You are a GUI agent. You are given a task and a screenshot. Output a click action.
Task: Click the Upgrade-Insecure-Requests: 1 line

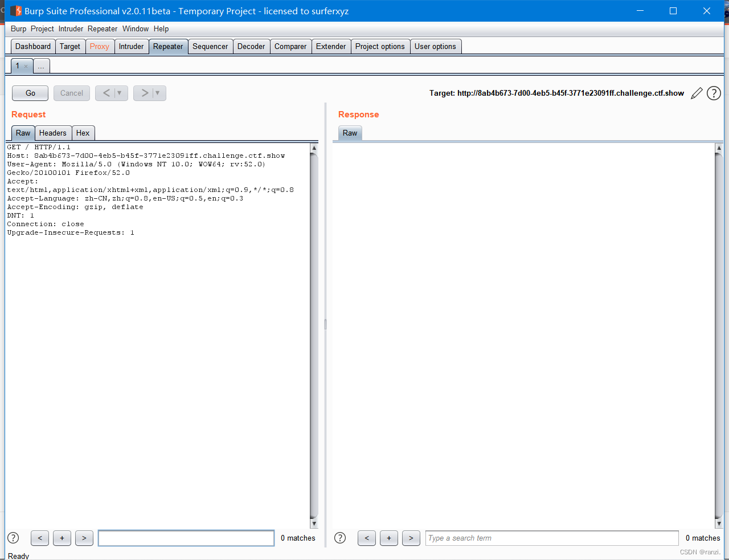[71, 232]
